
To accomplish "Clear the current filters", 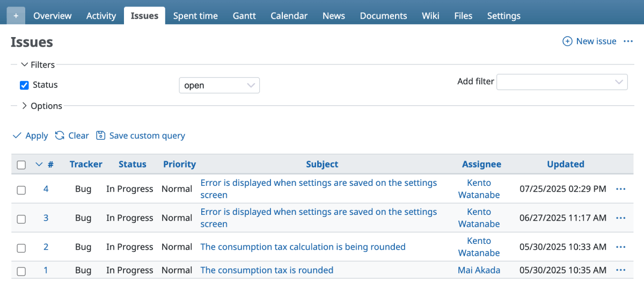I will (x=72, y=135).
